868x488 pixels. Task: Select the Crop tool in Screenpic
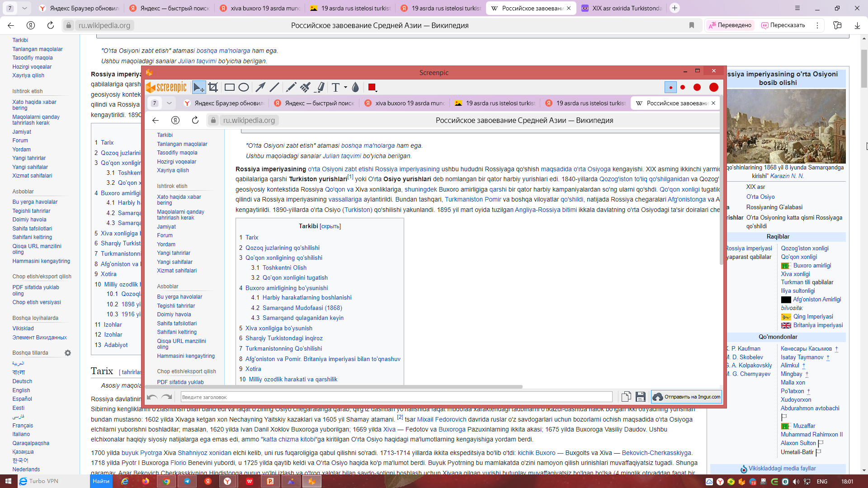[213, 87]
